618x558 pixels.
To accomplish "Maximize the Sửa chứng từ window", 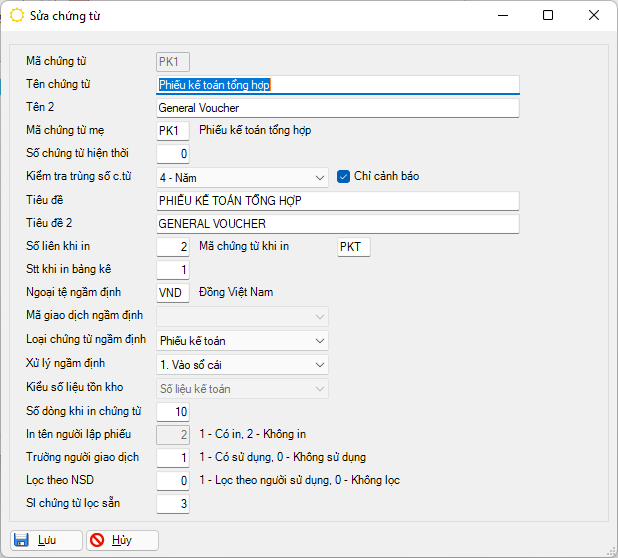I will click(548, 16).
